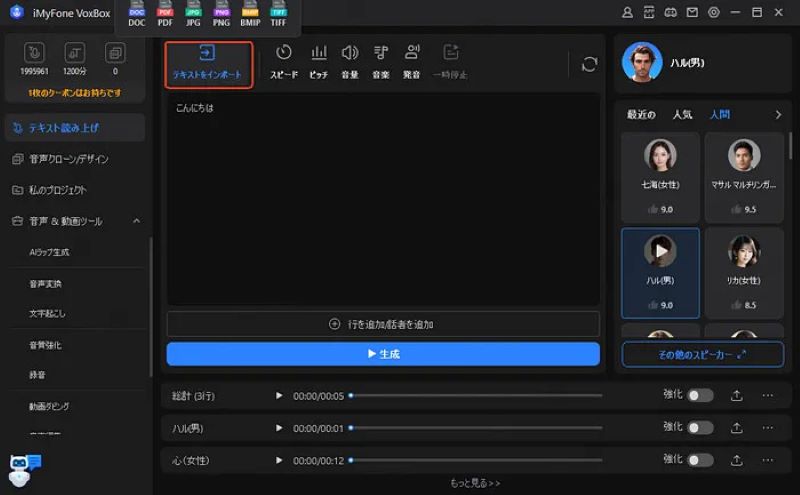Open 文字起こし tool
The image size is (800, 495).
pos(47,313)
